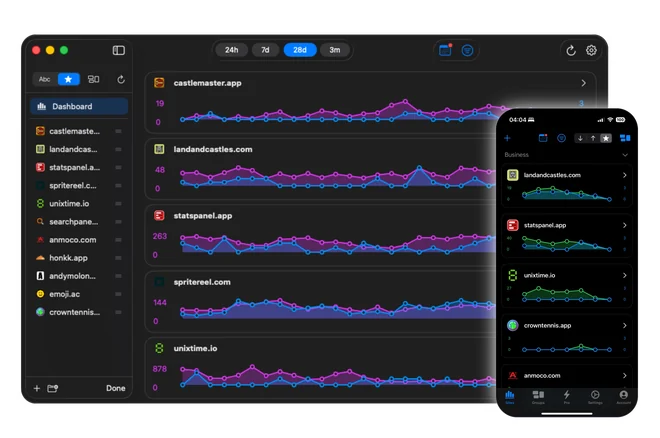Tap the layout grid icon on the phone
The width and height of the screenshot is (660, 438).
625,138
